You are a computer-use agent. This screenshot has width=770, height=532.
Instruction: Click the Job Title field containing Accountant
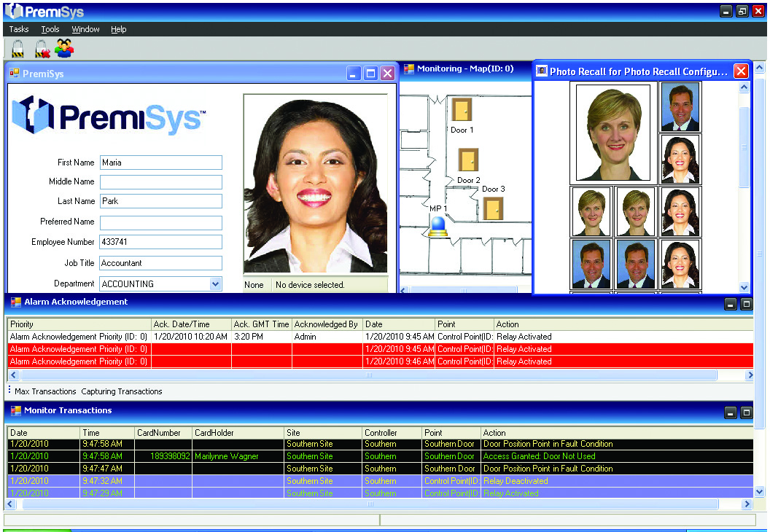tap(160, 263)
